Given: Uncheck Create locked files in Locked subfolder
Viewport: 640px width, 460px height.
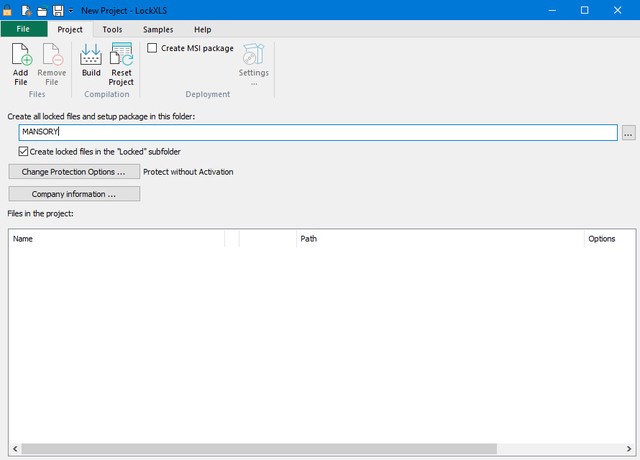Looking at the screenshot, I should click(24, 152).
